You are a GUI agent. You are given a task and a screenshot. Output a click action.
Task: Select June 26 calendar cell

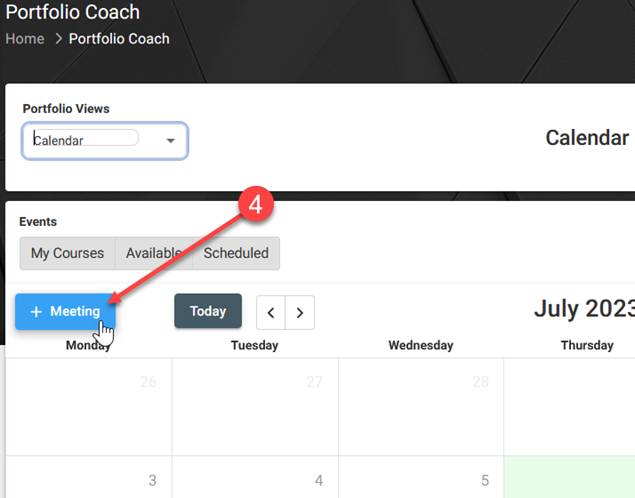click(x=89, y=406)
